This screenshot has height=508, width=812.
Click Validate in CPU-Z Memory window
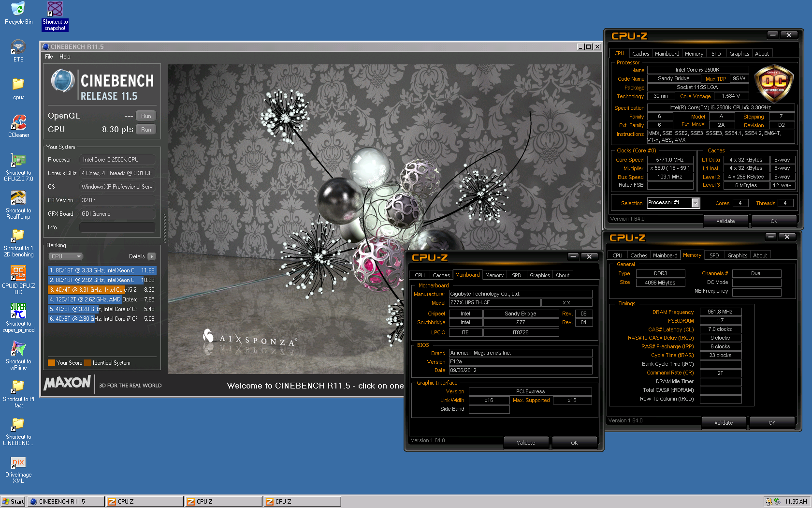tap(724, 423)
